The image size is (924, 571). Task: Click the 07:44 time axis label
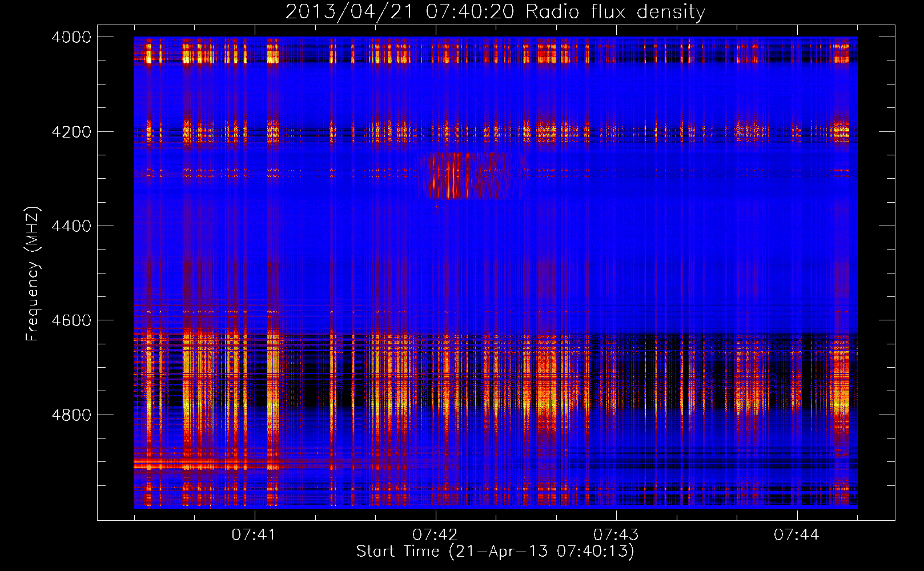(796, 534)
